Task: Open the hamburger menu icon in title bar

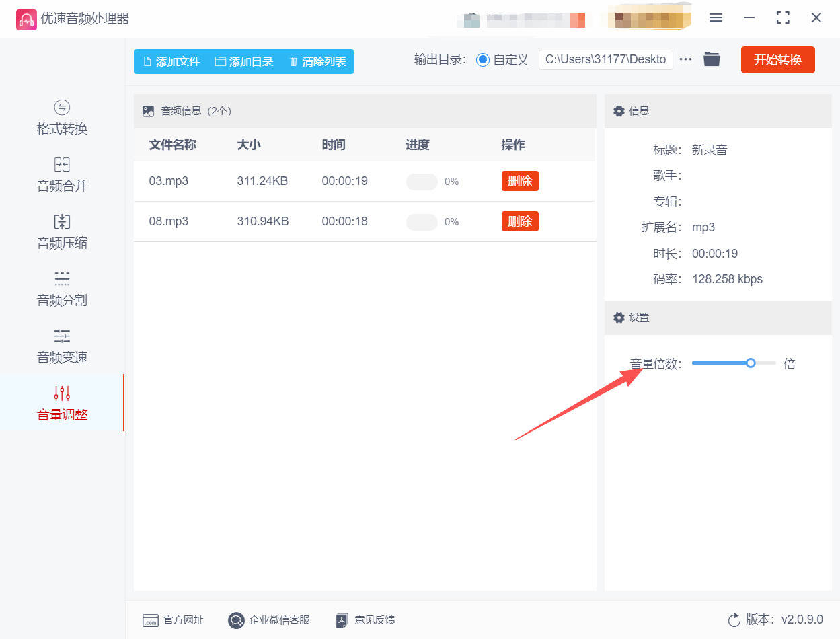Action: pyautogui.click(x=716, y=18)
